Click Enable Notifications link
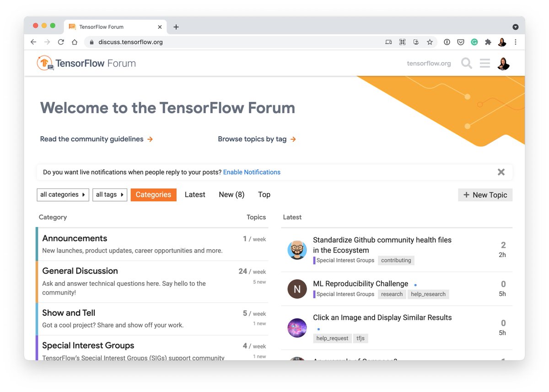 [x=252, y=172]
